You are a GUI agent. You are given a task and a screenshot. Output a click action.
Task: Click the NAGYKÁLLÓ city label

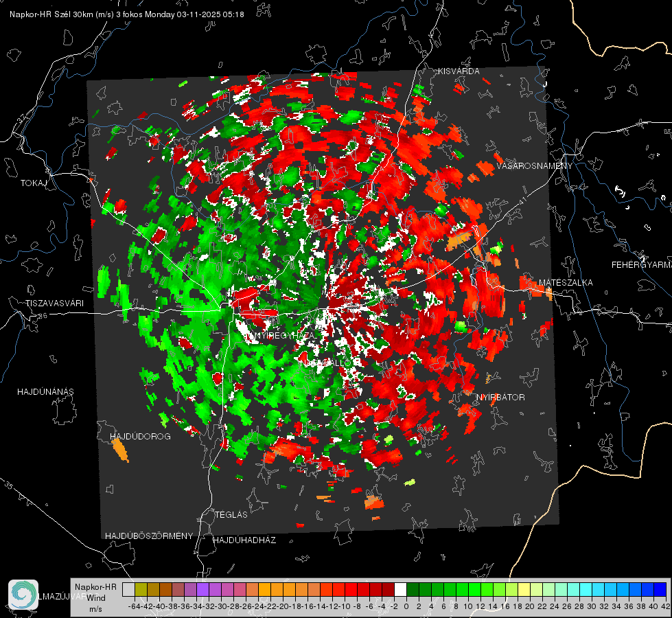coord(325,363)
